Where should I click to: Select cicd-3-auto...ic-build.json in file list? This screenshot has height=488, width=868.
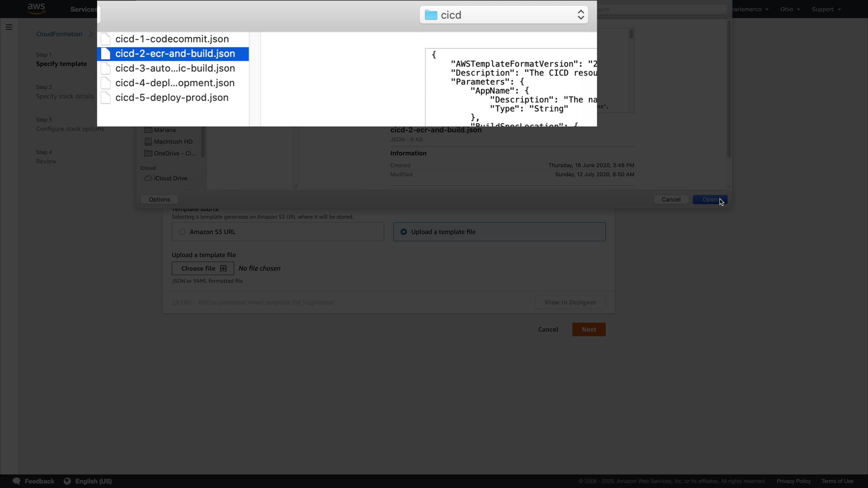175,68
